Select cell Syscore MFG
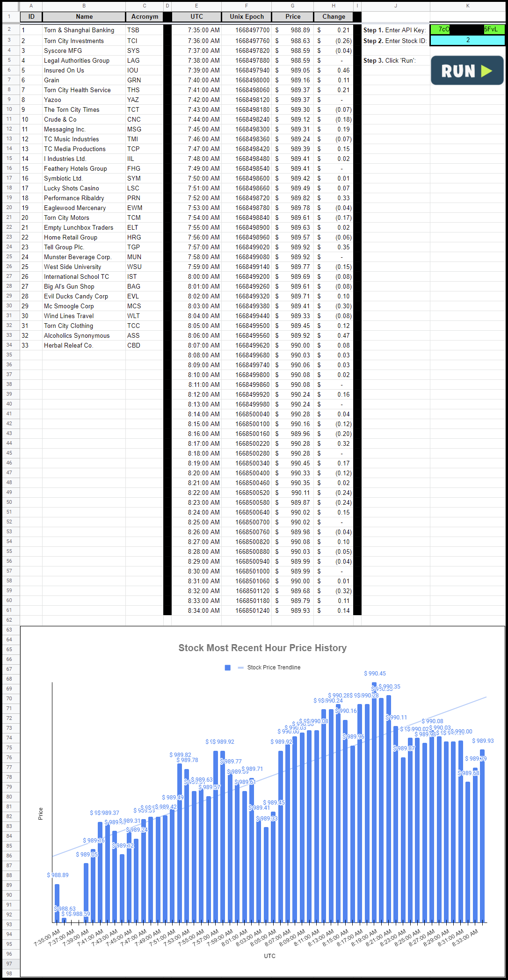This screenshot has height=980, width=508. click(x=84, y=51)
